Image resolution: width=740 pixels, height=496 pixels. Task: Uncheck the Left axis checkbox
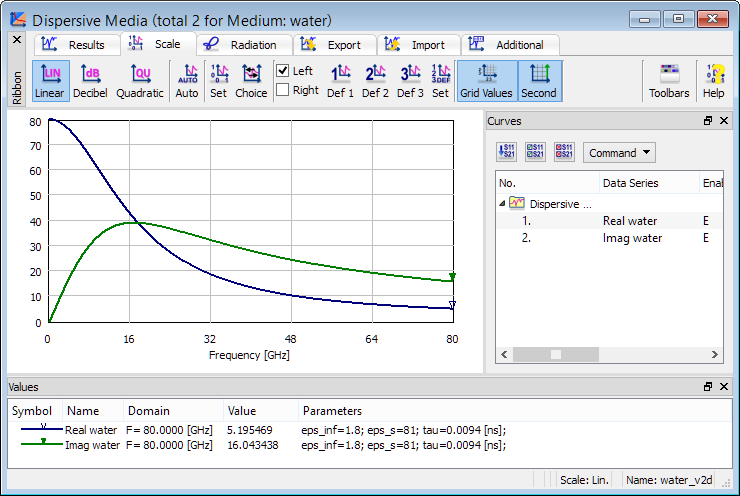coord(283,71)
